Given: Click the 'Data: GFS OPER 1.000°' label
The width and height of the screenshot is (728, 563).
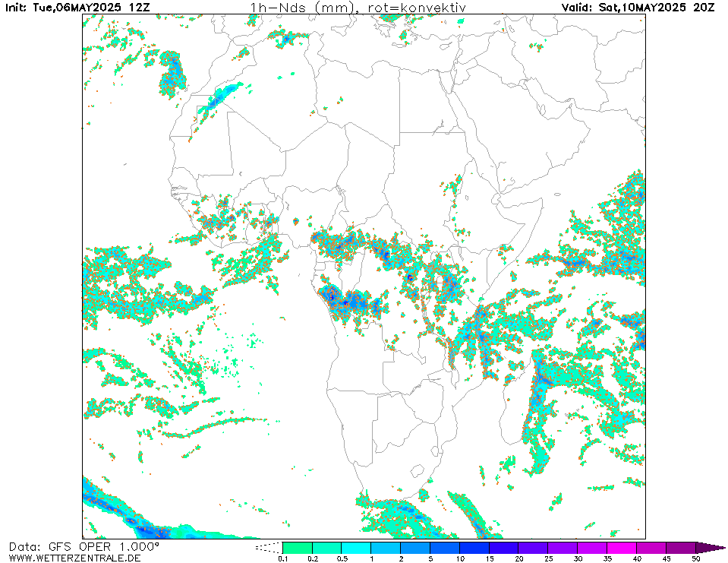Looking at the screenshot, I should click(x=84, y=547).
